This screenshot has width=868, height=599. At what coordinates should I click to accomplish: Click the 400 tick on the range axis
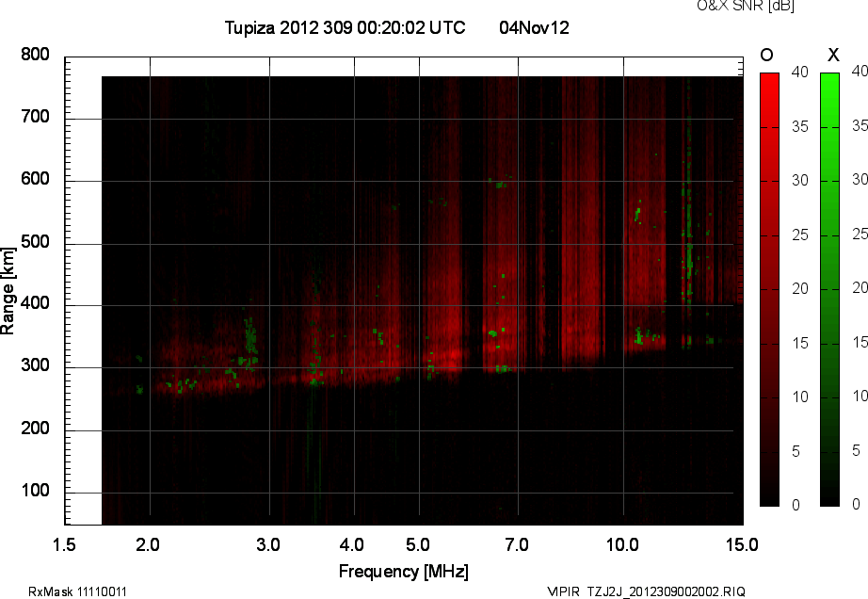point(35,305)
